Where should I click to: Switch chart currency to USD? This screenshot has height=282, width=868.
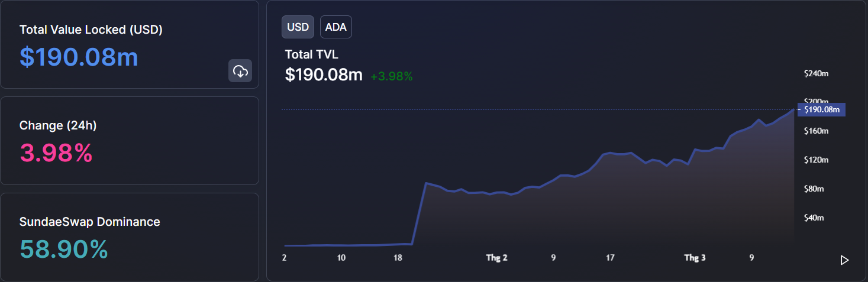click(298, 27)
